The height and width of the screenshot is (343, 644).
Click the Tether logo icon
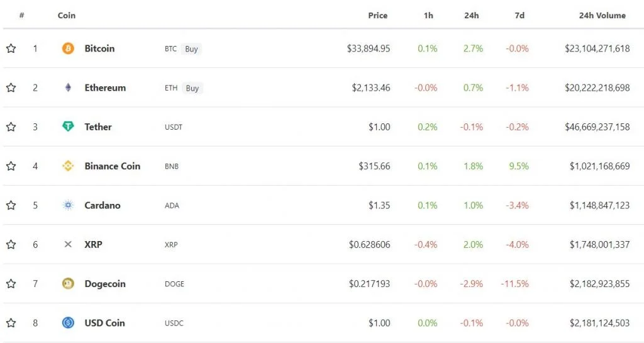point(68,127)
